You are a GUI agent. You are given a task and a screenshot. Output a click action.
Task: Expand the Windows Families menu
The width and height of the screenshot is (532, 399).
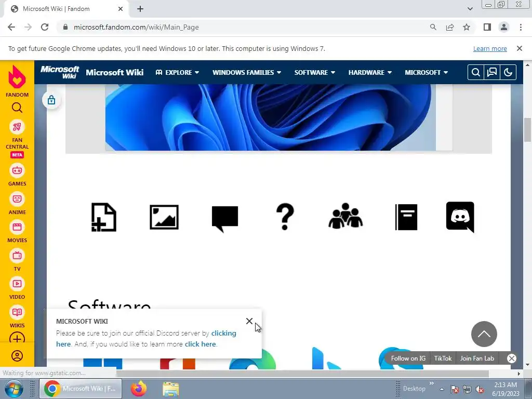[247, 72]
